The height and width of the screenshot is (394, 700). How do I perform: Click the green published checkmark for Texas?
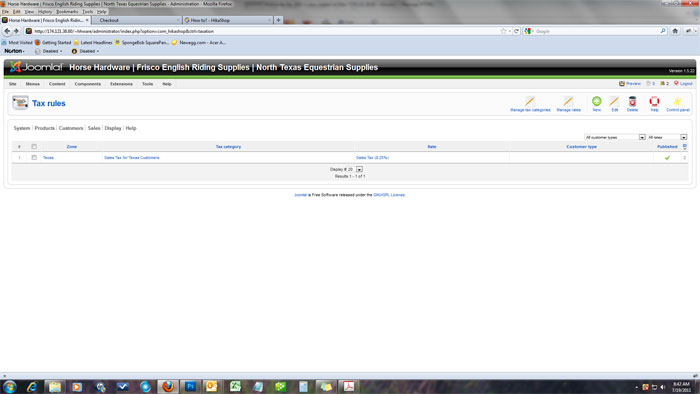(667, 158)
